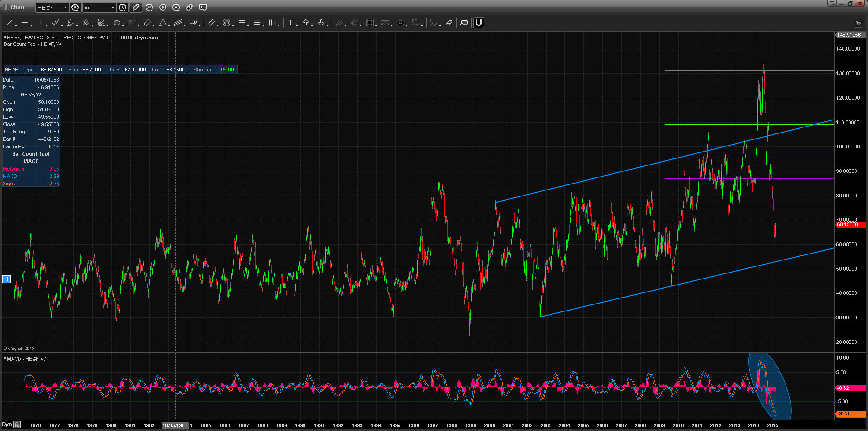Screen dimensions: 868x431
Task: Select the trend line drawing tool
Action: click(9, 23)
